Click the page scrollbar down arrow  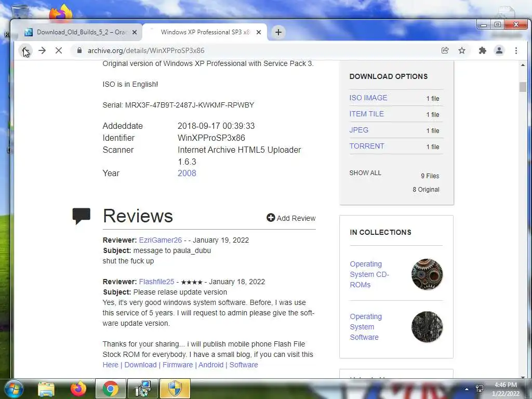pyautogui.click(x=523, y=376)
